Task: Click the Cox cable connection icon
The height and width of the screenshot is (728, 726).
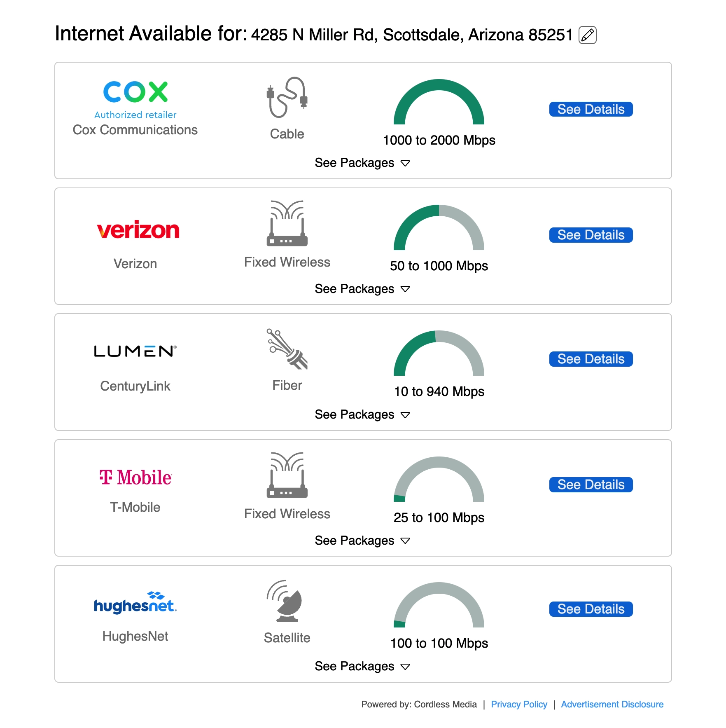Action: (287, 98)
